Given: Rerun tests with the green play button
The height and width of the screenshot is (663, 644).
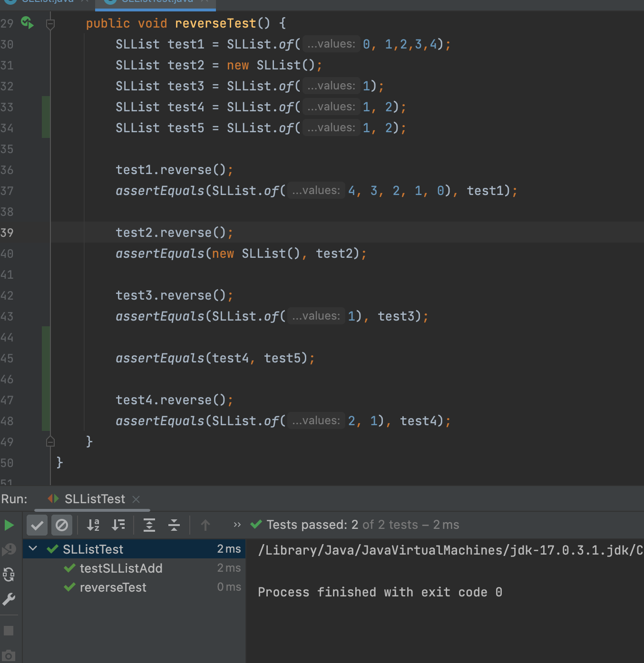Looking at the screenshot, I should pos(9,525).
